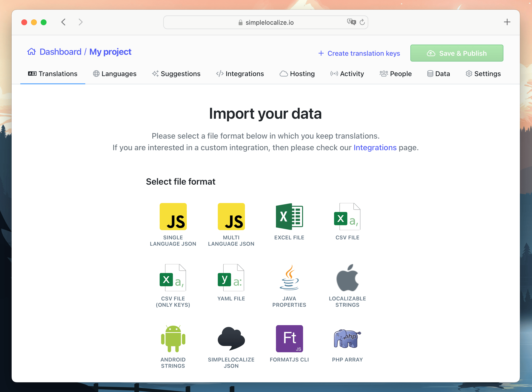
Task: Reload the page with refresh icon
Action: 362,22
